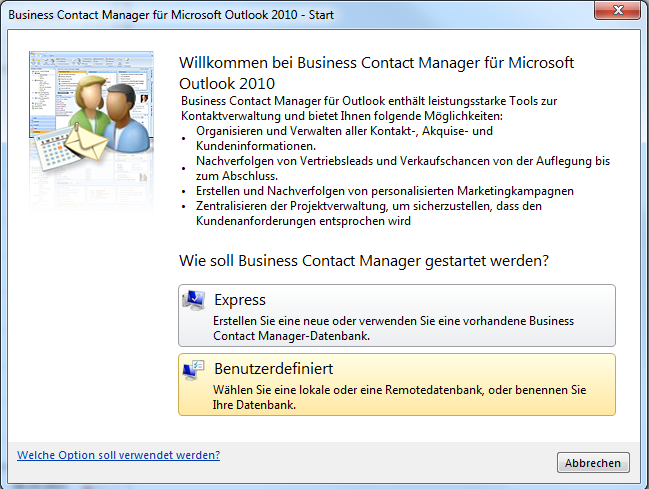Choose the Benutzerdefiniert heading
The height and width of the screenshot is (489, 649).
[x=274, y=369]
